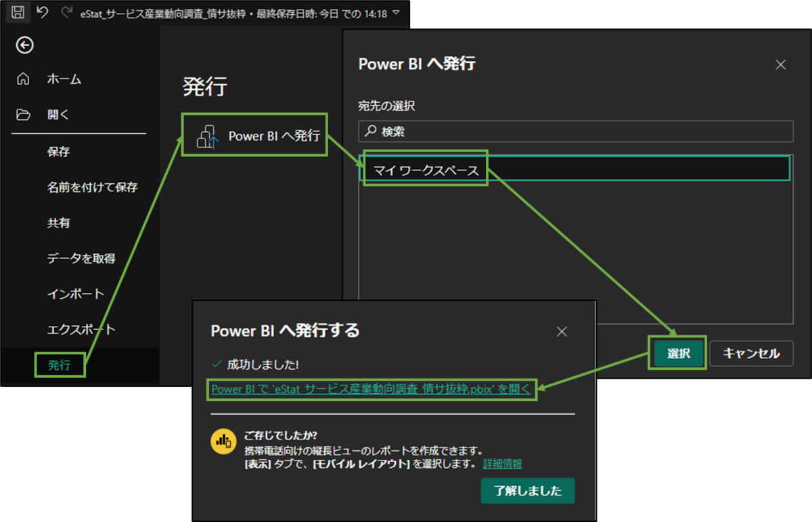
Task: Select データを取得 in the sidebar
Action: pyautogui.click(x=81, y=258)
